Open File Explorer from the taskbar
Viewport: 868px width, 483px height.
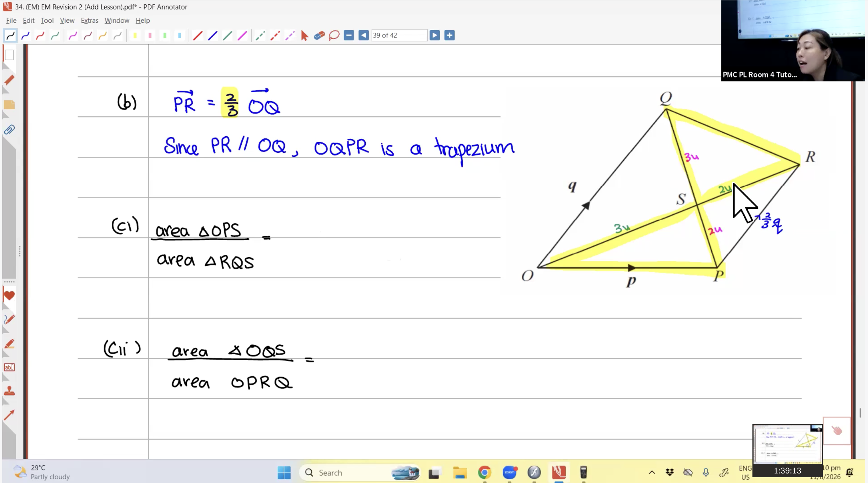click(x=460, y=473)
